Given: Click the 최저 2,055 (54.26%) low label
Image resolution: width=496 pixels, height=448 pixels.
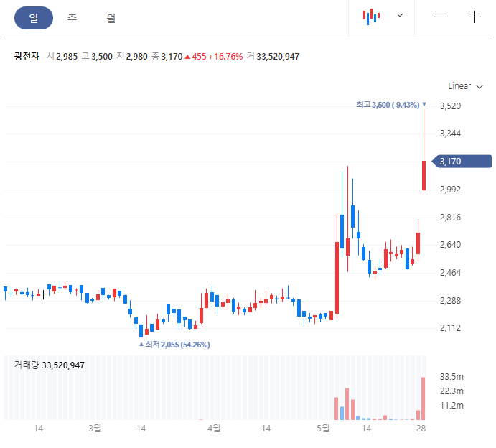Looking at the screenshot, I should pos(174,345).
